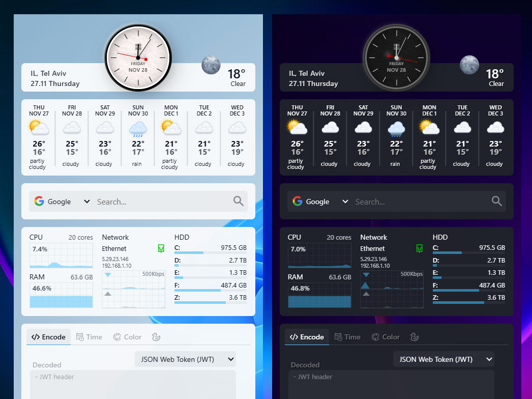The height and width of the screenshot is (399, 532).
Task: Click the Google logo in the search bar
Action: (x=39, y=201)
